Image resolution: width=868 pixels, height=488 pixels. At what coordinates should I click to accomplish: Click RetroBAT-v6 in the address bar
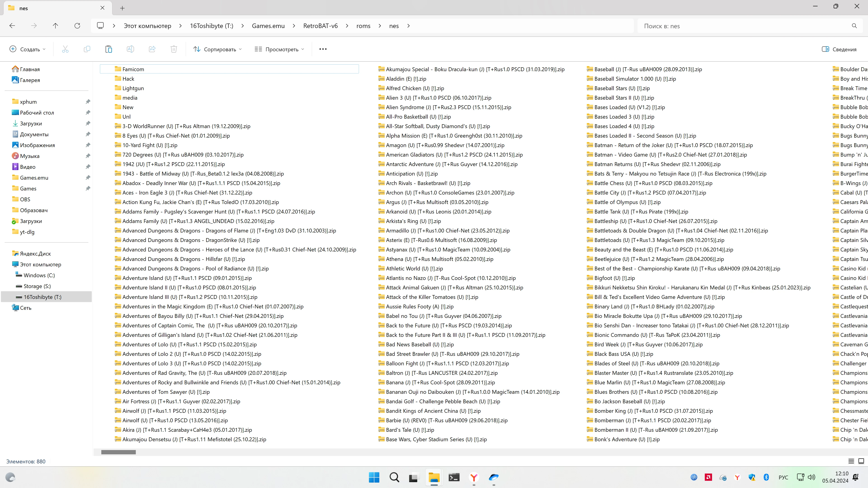click(x=321, y=26)
